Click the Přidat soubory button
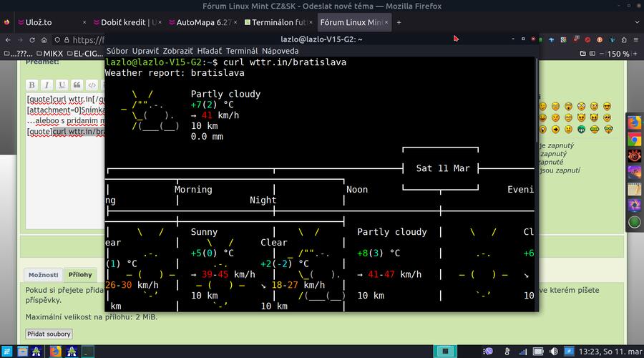This screenshot has width=644, height=358. 49,334
